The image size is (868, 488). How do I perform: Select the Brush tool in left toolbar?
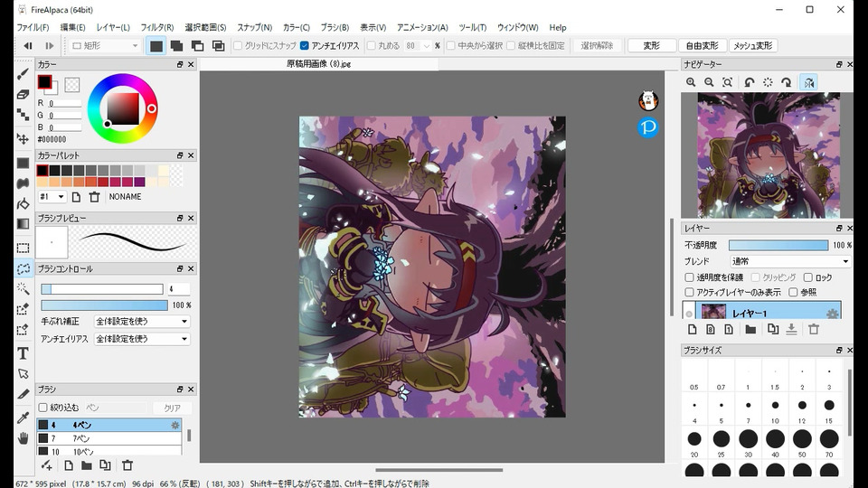pyautogui.click(x=23, y=73)
